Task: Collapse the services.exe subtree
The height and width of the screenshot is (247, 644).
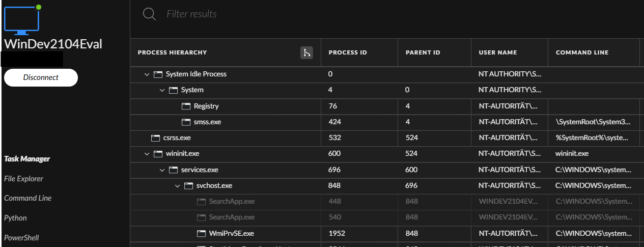Action: (x=162, y=170)
